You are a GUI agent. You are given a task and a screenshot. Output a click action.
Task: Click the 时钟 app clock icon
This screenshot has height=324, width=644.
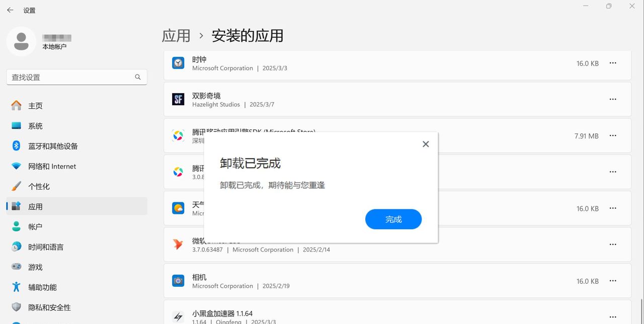(178, 62)
